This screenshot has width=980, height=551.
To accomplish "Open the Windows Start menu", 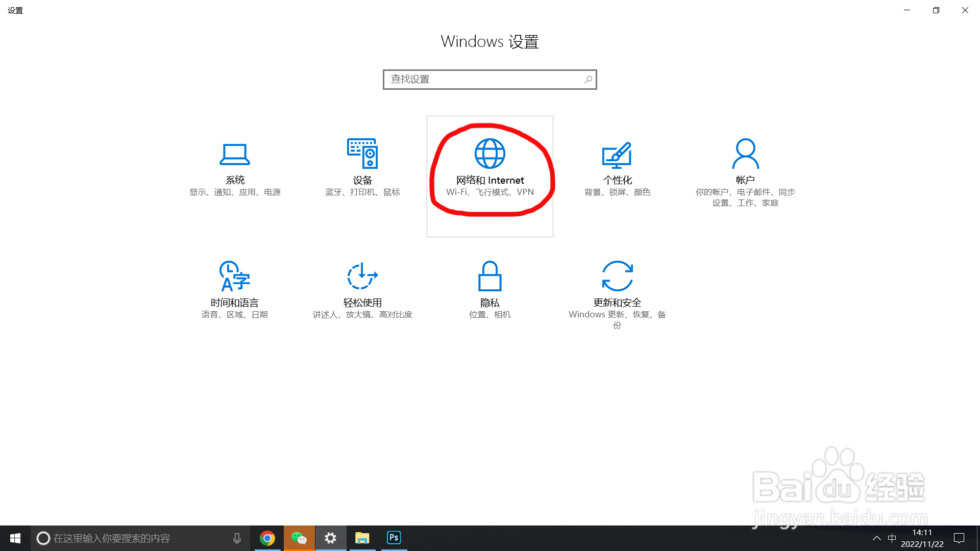I will [15, 538].
